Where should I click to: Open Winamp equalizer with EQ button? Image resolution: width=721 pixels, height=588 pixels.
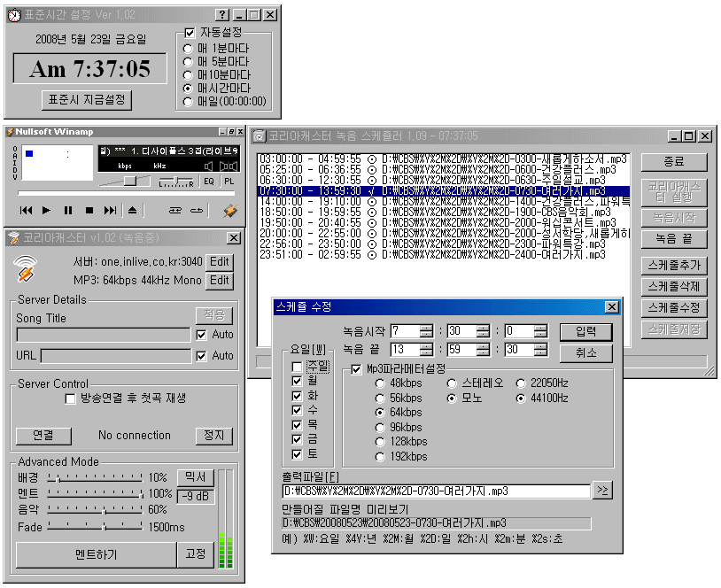click(x=209, y=182)
